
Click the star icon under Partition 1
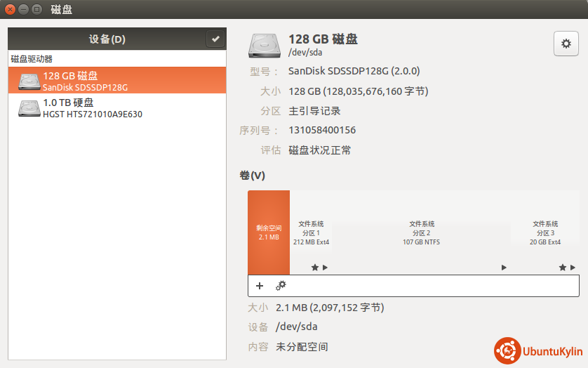[314, 268]
